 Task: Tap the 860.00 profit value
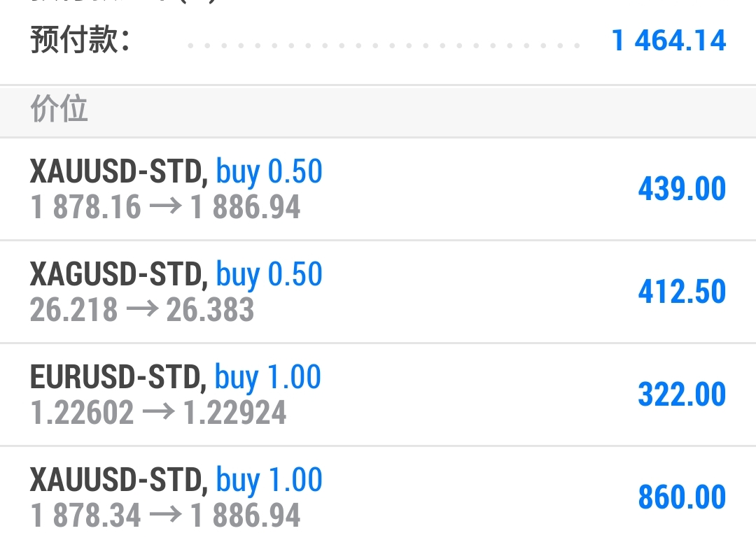[x=682, y=497]
